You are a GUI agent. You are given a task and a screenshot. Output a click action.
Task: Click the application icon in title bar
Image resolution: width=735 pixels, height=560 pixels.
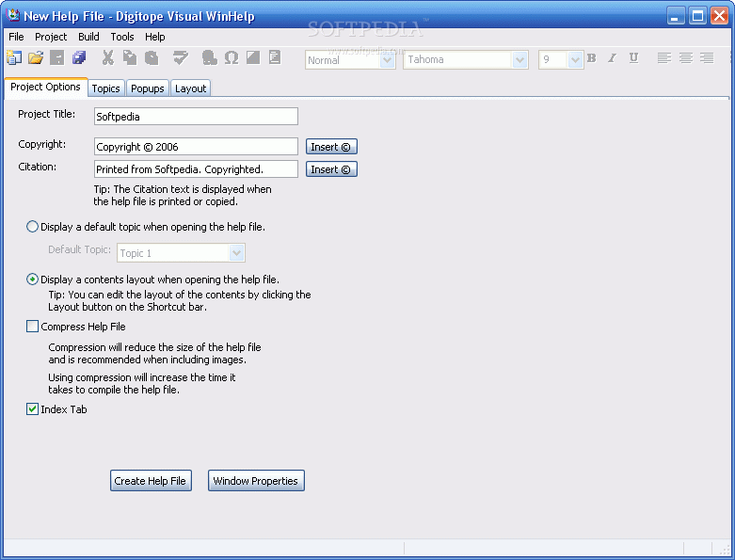click(x=13, y=15)
